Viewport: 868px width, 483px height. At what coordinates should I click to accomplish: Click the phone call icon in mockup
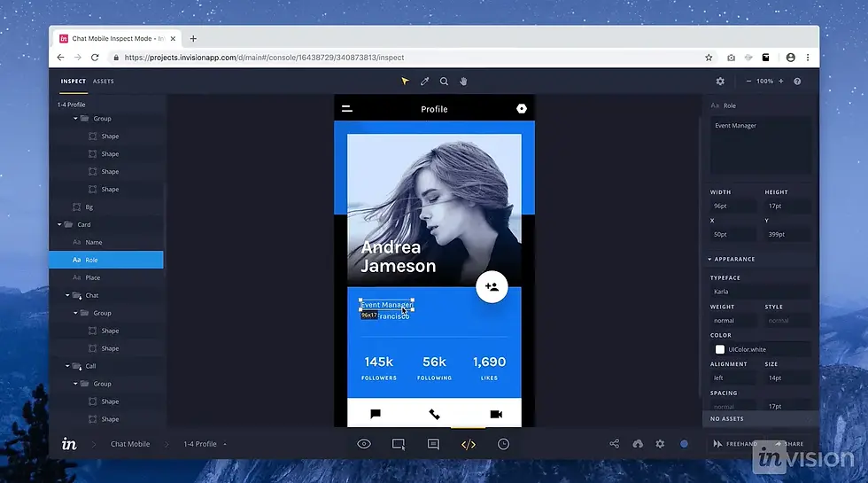tap(435, 414)
